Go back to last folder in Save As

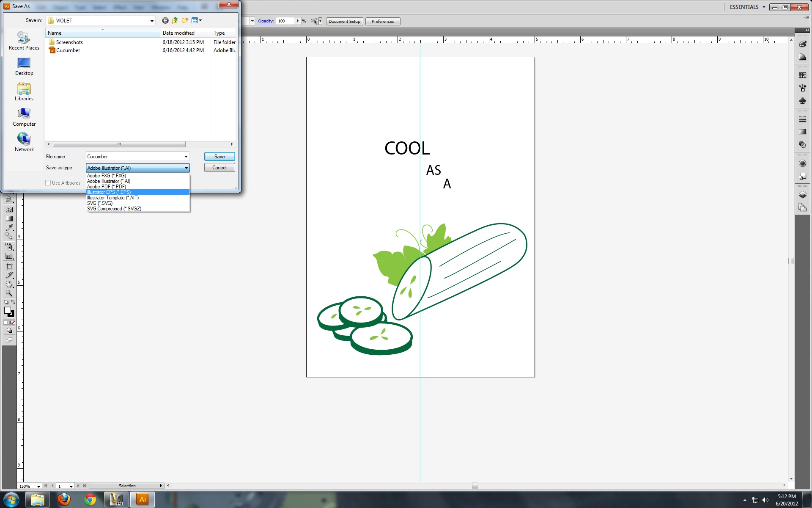point(165,20)
